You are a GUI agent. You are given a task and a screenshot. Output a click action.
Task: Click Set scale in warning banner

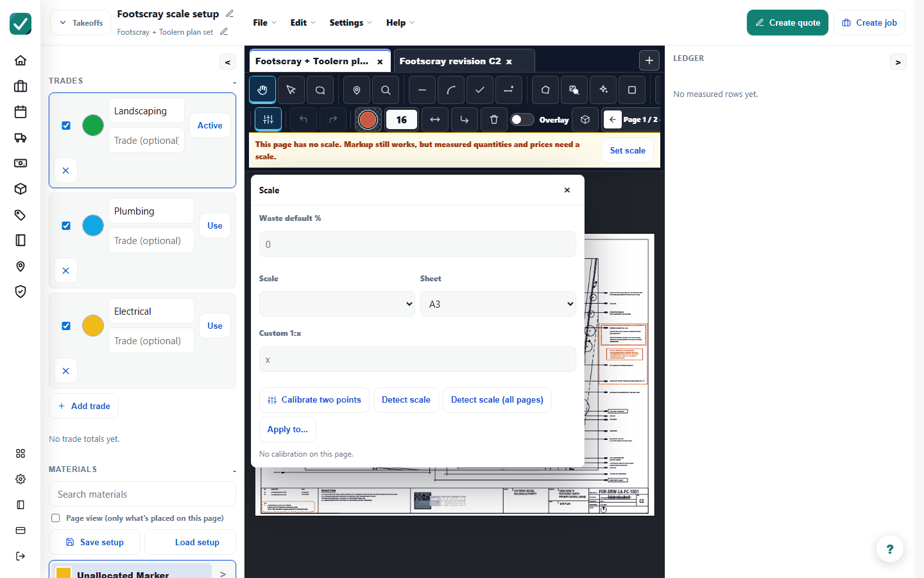pos(628,150)
